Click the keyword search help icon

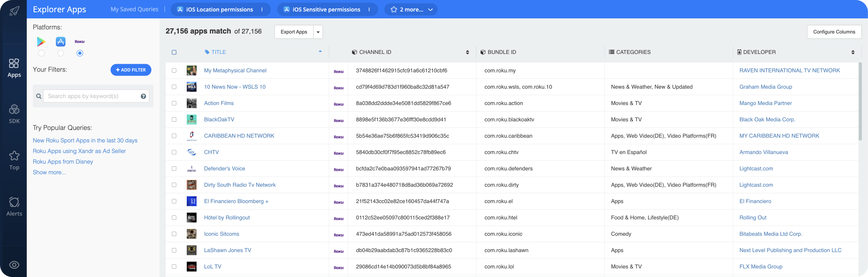(x=143, y=96)
